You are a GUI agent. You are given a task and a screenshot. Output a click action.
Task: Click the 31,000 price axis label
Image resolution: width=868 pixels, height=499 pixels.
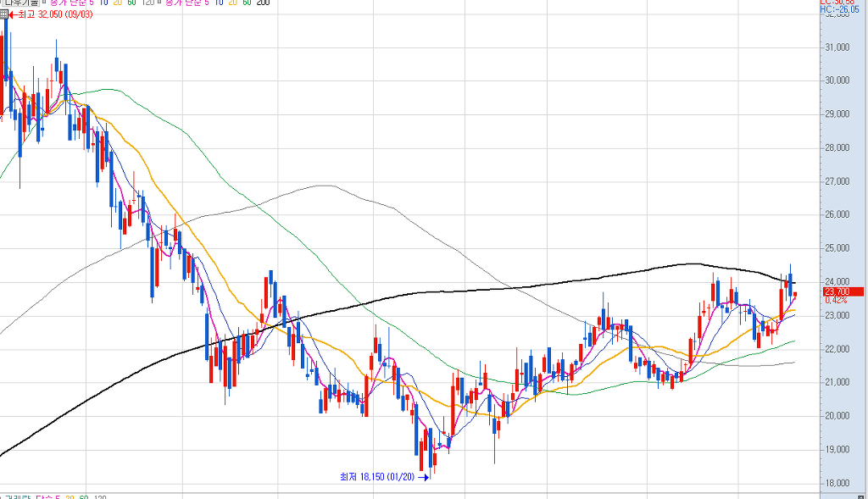pyautogui.click(x=837, y=47)
